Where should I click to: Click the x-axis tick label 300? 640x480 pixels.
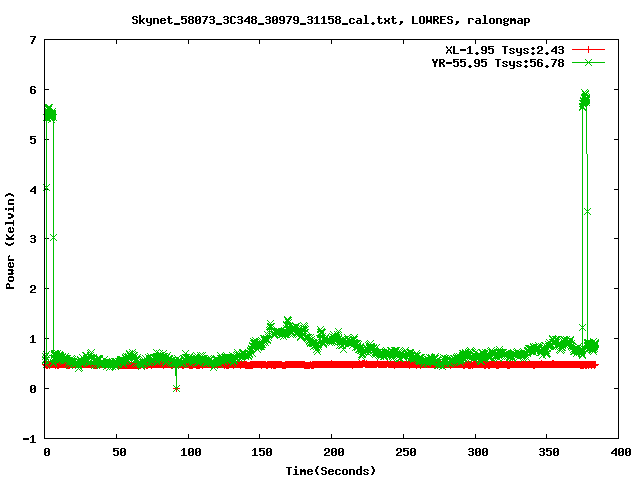[478, 452]
